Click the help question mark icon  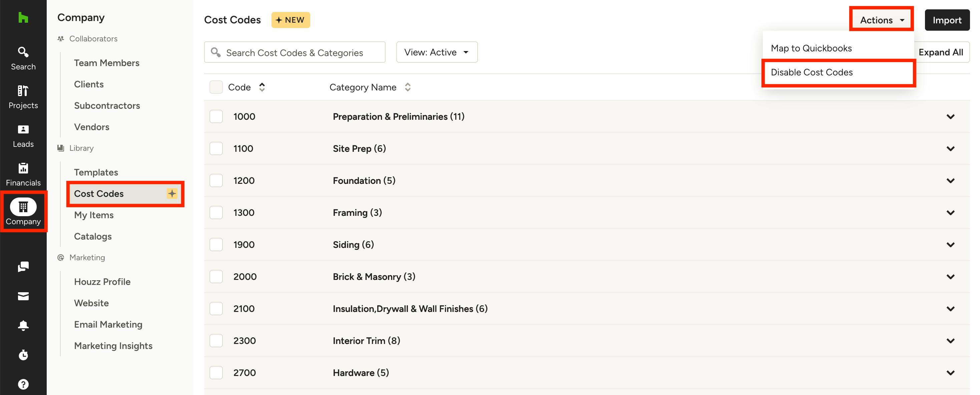point(23,384)
